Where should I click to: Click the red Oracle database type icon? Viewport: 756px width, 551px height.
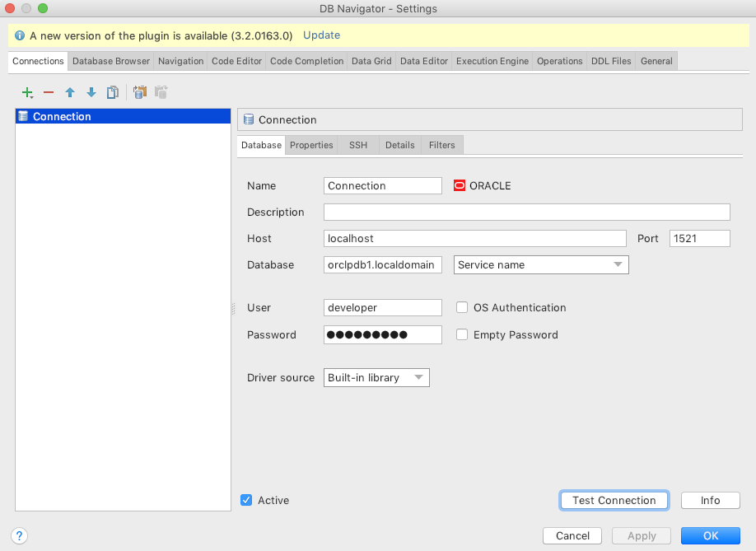(x=460, y=185)
